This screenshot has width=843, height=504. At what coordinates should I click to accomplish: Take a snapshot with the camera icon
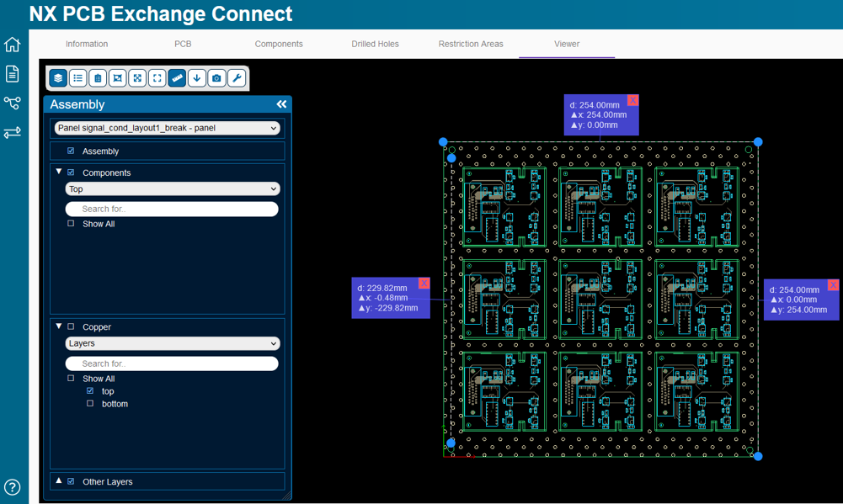[x=217, y=77]
